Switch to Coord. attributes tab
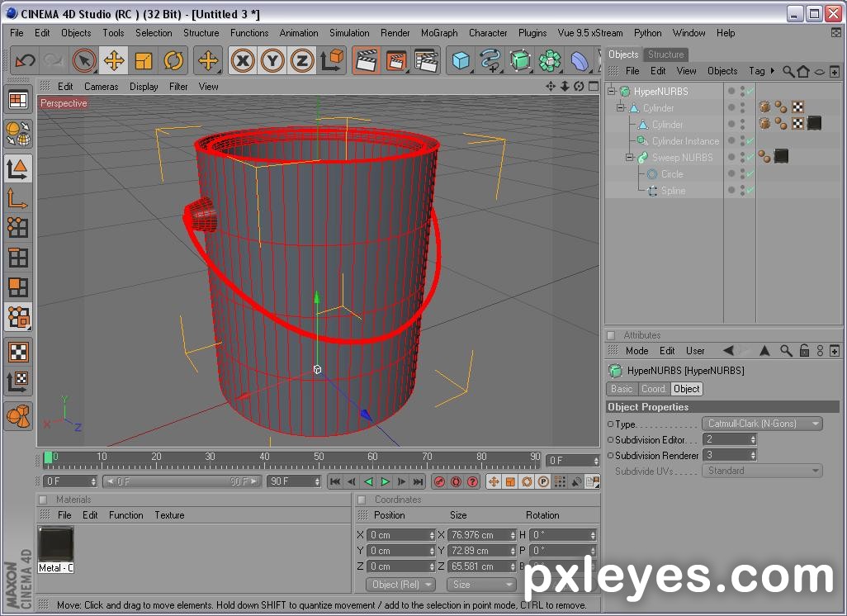The width and height of the screenshot is (847, 616). point(653,389)
